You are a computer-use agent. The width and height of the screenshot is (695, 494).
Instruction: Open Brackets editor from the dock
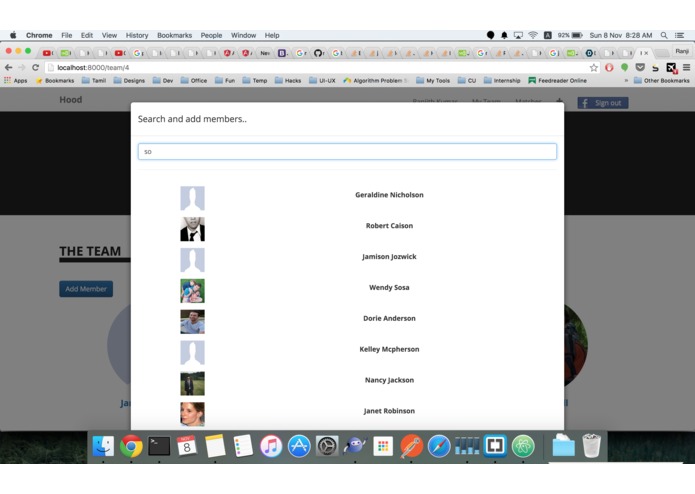click(x=495, y=446)
